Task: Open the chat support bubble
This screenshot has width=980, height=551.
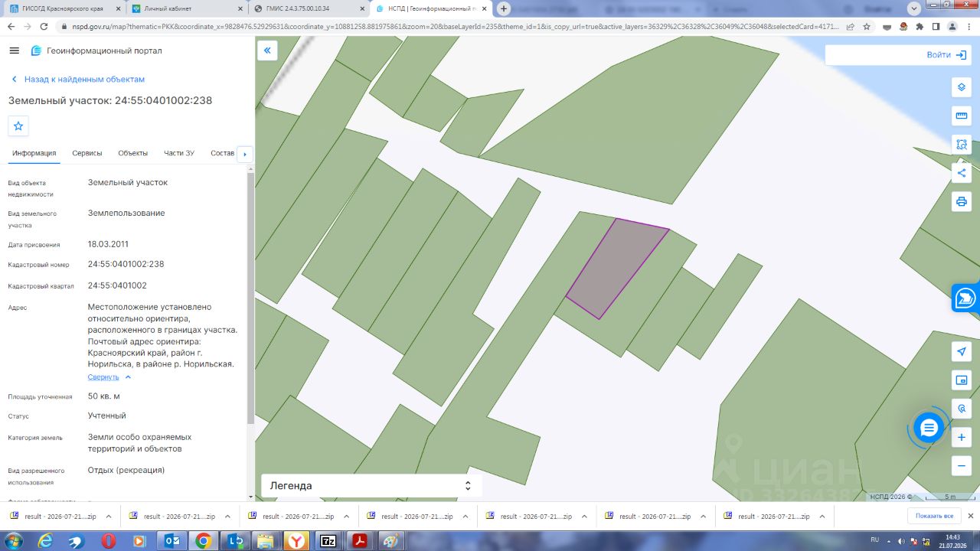Action: (x=929, y=428)
